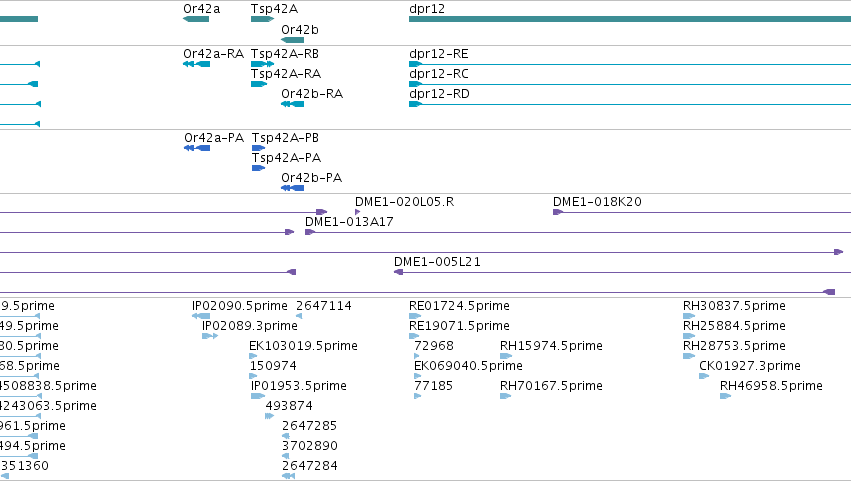Click the 4243063.5prime partial label
The height and width of the screenshot is (481, 851).
tap(48, 406)
